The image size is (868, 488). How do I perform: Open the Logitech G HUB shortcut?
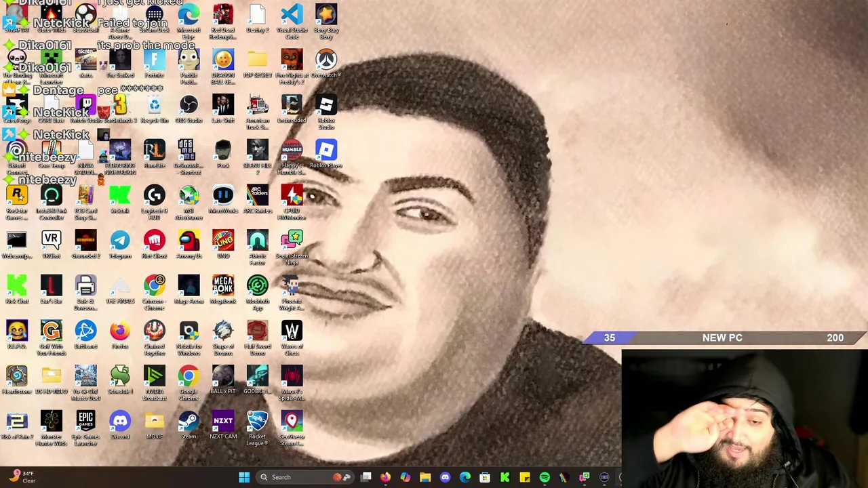pyautogui.click(x=154, y=202)
